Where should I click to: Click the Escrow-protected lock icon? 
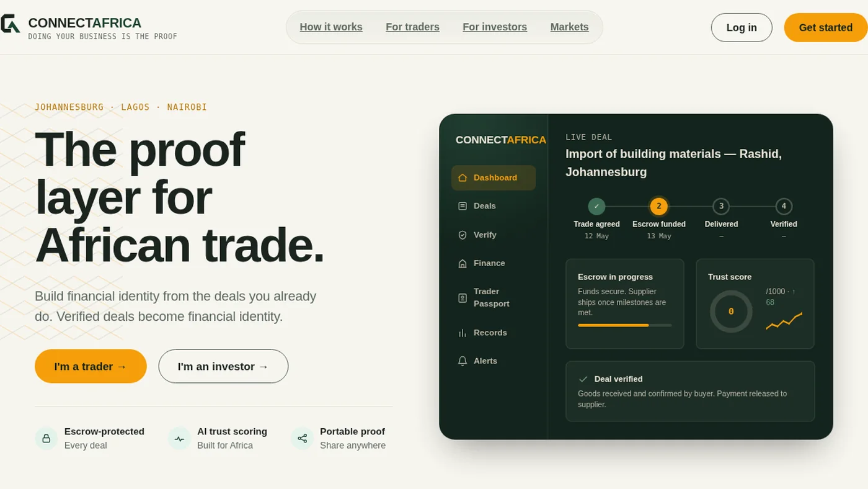[46, 439]
